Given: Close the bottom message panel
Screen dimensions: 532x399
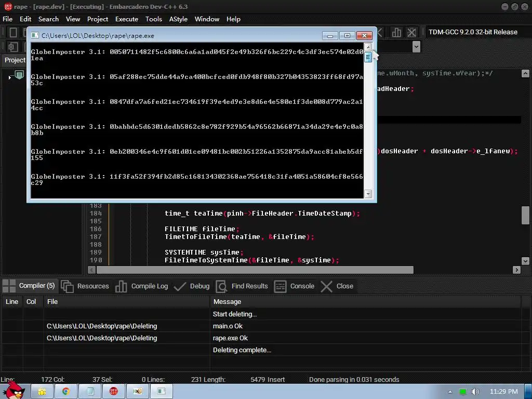Looking at the screenshot, I should tap(337, 286).
